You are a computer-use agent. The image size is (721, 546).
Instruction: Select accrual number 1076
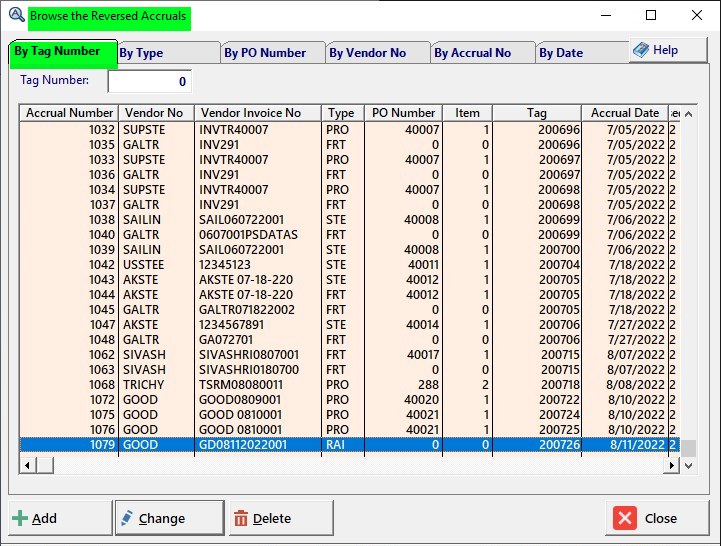(102, 430)
